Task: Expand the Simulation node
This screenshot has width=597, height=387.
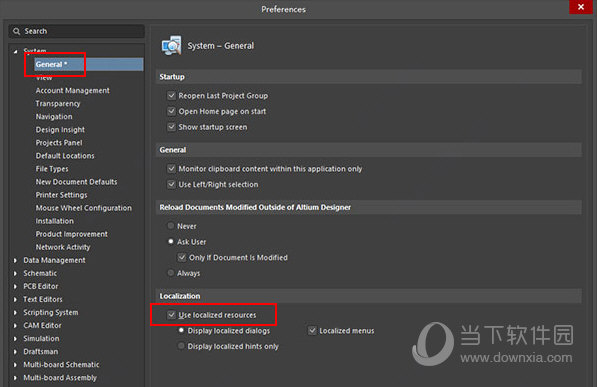Action: [x=15, y=339]
